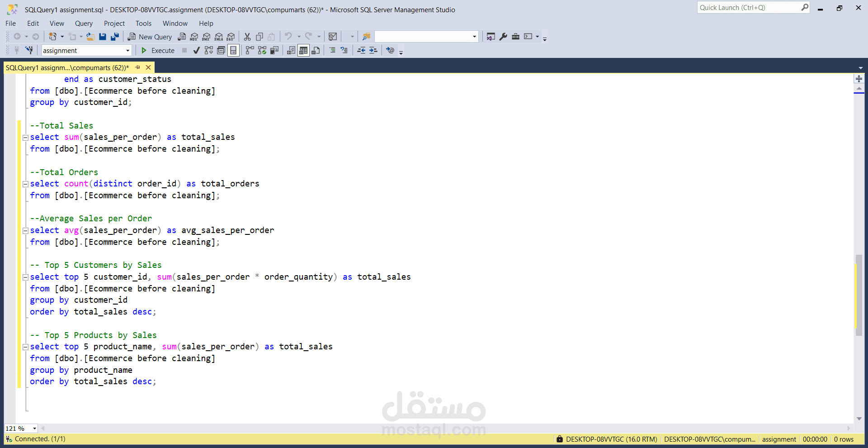Click the XMLA query icon
Image resolution: width=868 pixels, height=448 pixels.
[x=218, y=37]
